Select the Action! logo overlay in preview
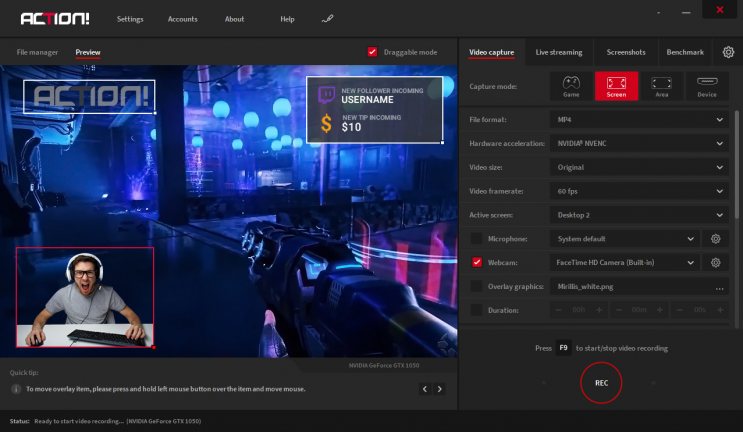Screen dimensions: 743x432 pyautogui.click(x=89, y=97)
